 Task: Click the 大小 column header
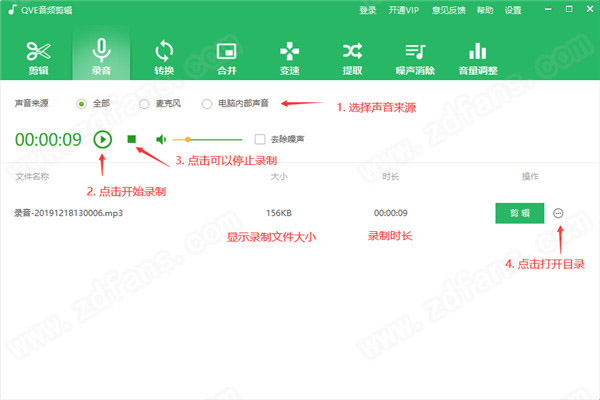(279, 176)
